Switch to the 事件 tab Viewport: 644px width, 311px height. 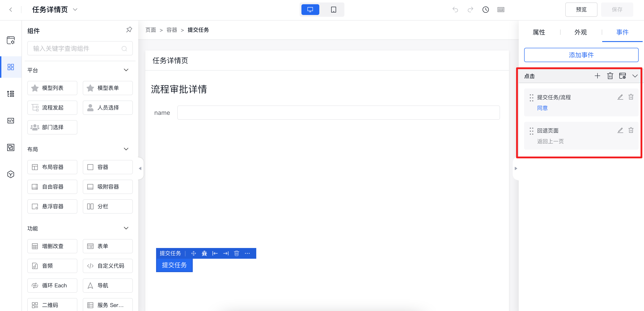[x=622, y=32]
